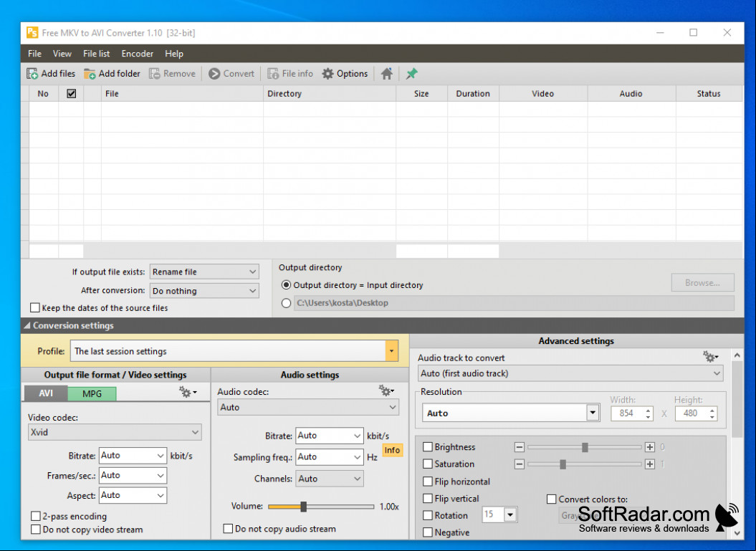The height and width of the screenshot is (551, 756).
Task: Click the Browse... button
Action: [x=702, y=283]
